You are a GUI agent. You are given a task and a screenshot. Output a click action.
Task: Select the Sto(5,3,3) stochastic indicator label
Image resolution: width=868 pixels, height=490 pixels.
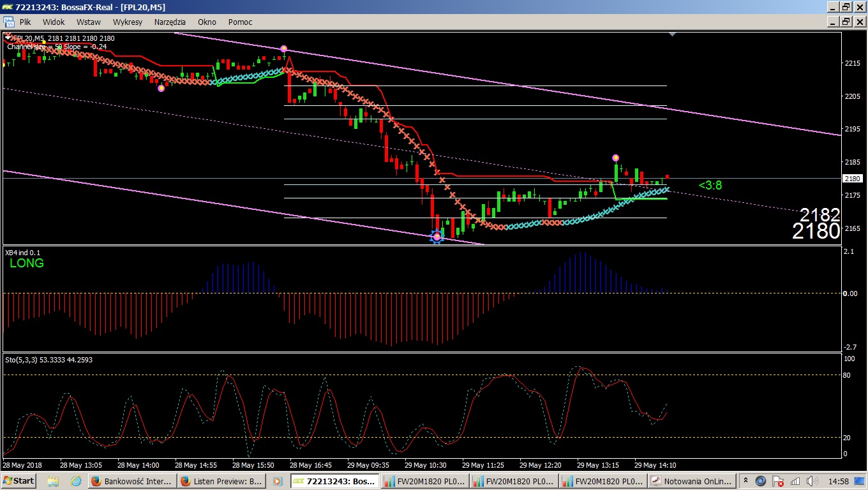(48, 360)
